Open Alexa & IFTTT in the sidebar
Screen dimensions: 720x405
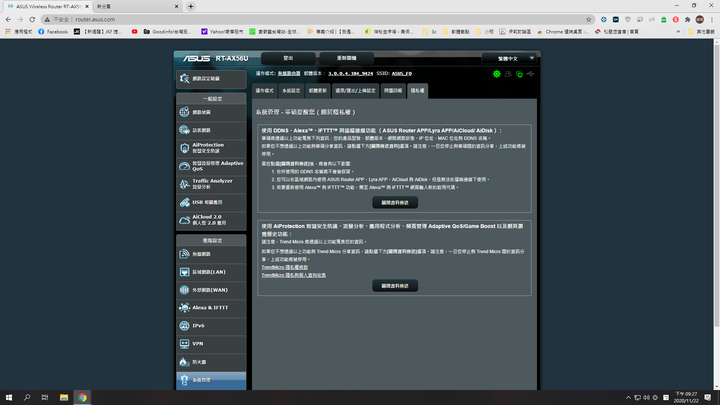pyautogui.click(x=211, y=308)
